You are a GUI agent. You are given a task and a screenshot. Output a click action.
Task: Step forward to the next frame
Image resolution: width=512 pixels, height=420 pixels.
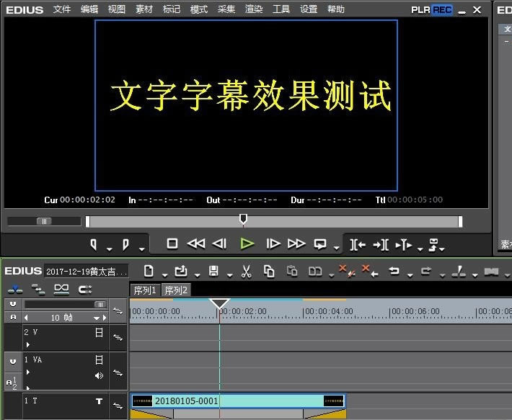coord(273,244)
